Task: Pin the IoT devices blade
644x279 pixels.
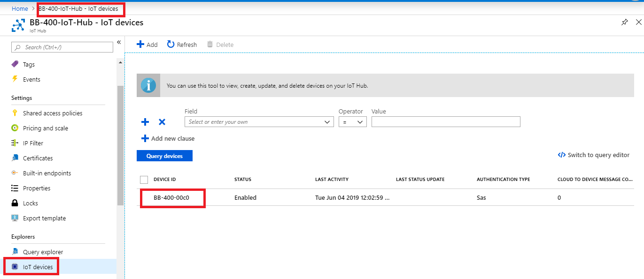Action: point(625,22)
